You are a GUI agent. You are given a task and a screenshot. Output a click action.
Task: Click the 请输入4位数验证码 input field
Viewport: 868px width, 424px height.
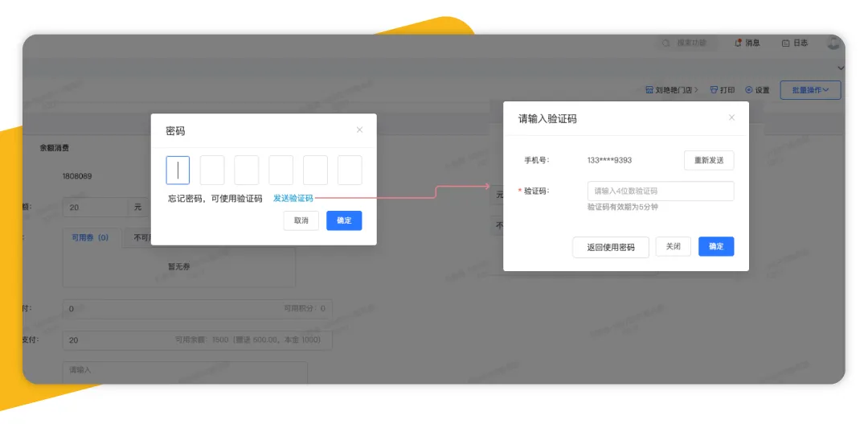coord(660,191)
